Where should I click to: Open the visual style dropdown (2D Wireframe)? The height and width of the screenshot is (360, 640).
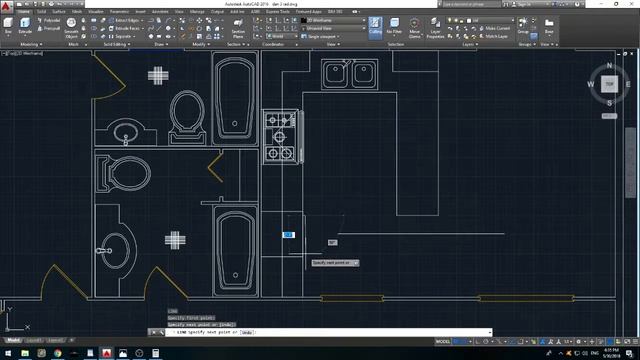click(333, 20)
